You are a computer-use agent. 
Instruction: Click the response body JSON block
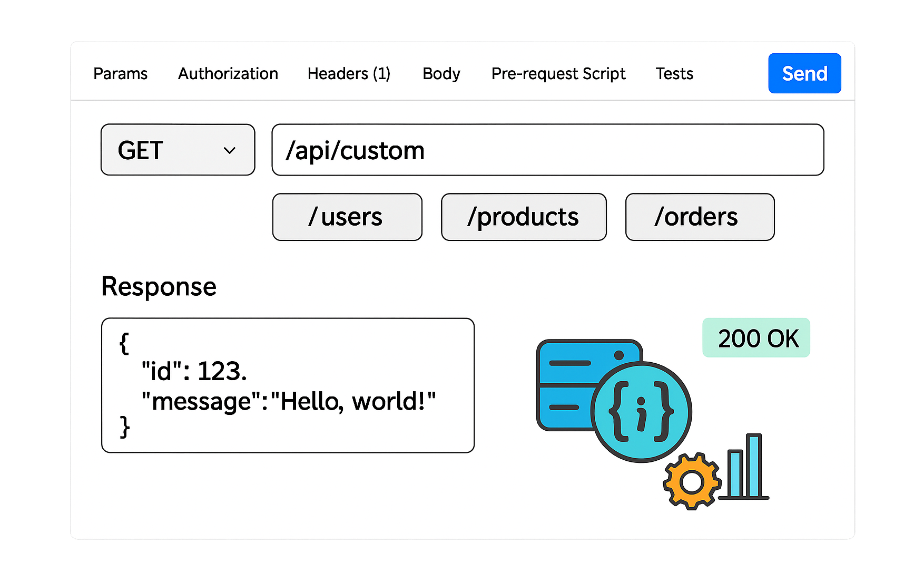288,385
